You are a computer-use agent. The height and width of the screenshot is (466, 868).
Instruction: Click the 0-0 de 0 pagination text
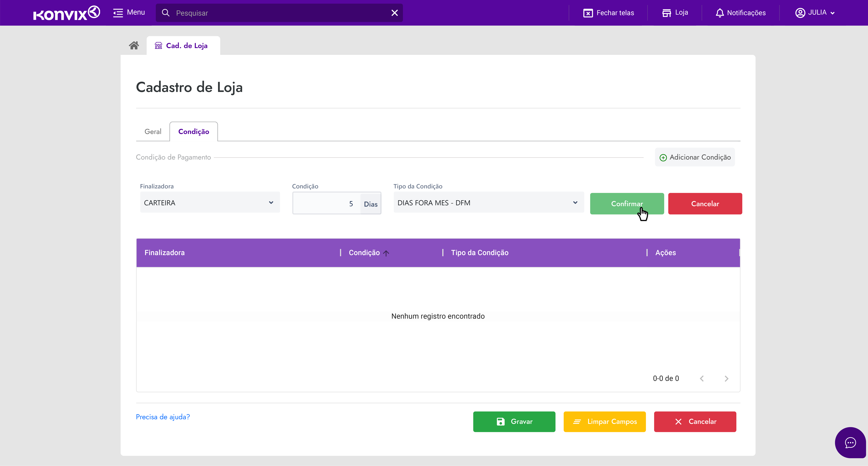[666, 378]
